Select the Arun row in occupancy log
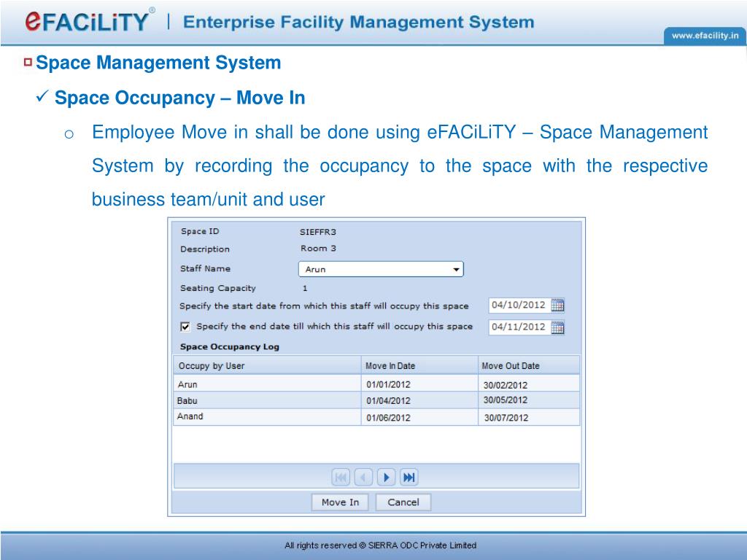 [x=376, y=384]
